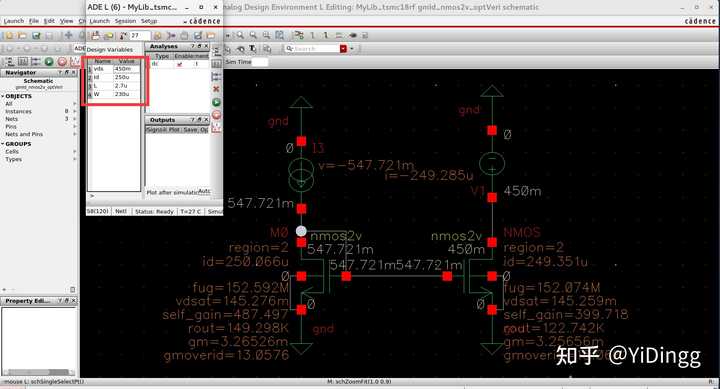Click the horizontal scrollbar in Property Editor panel

pyautogui.click(x=39, y=372)
